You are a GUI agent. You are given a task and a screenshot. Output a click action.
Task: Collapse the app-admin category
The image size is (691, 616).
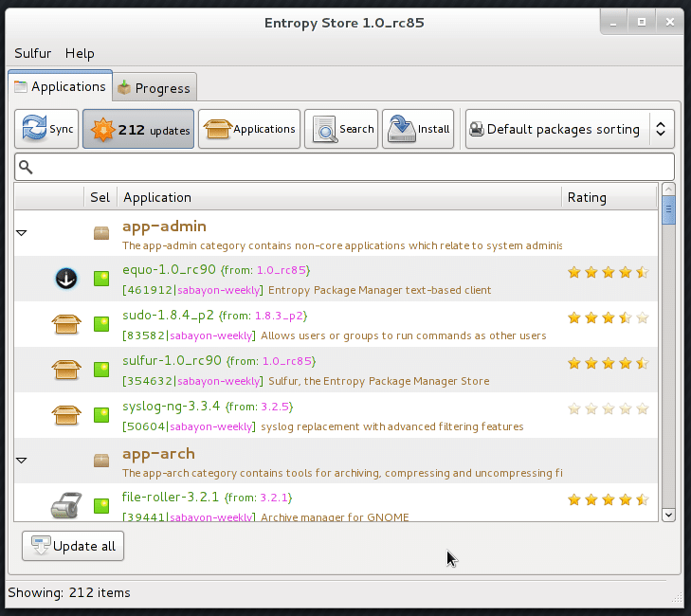(22, 233)
